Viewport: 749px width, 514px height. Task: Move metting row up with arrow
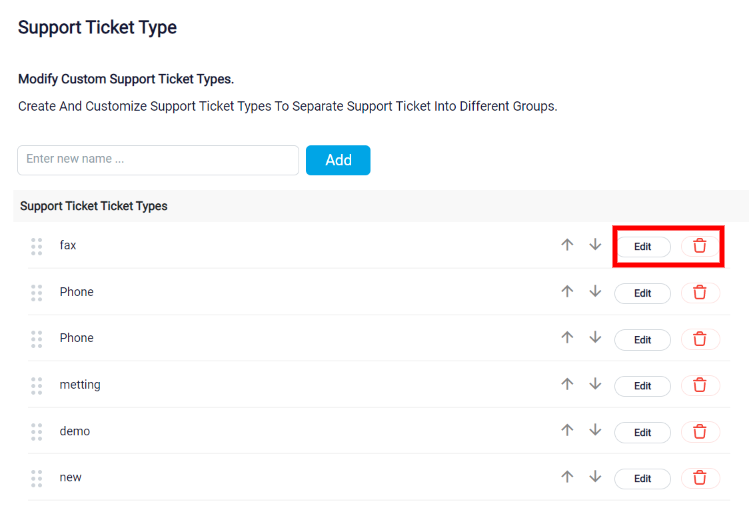[567, 384]
